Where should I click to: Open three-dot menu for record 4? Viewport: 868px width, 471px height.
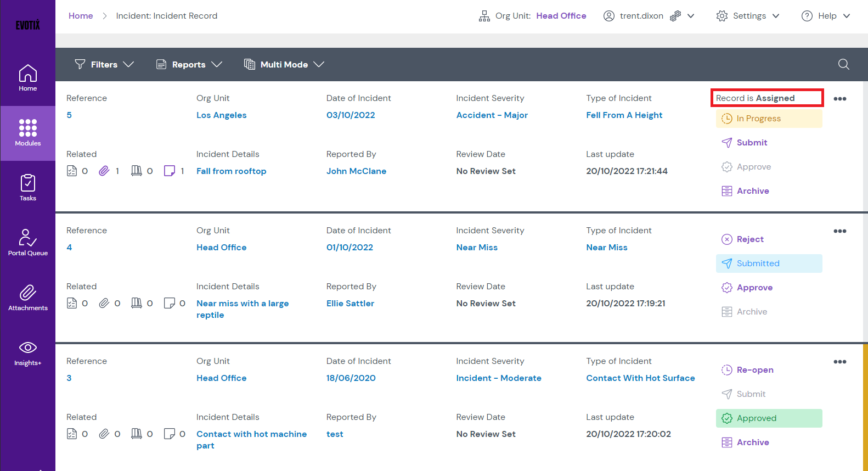coord(839,231)
